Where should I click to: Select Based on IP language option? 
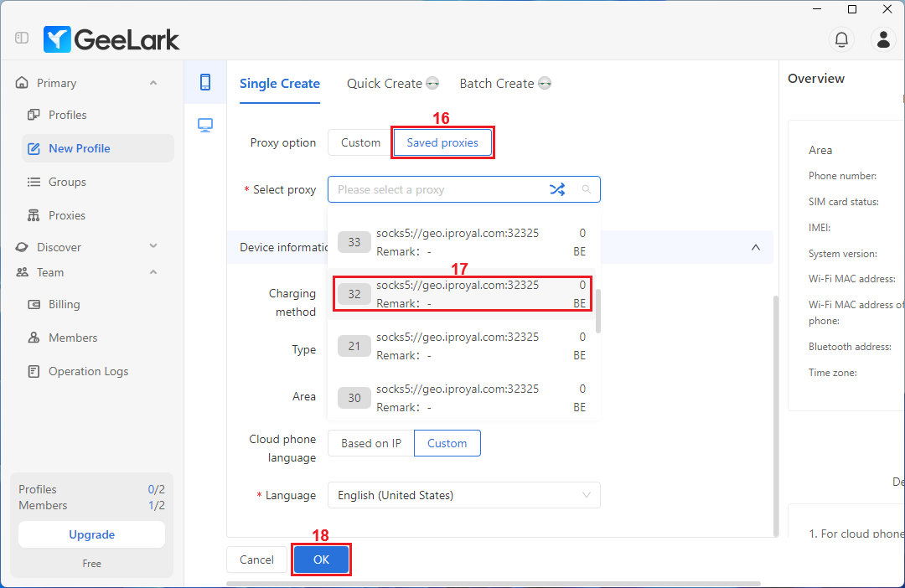[370, 443]
